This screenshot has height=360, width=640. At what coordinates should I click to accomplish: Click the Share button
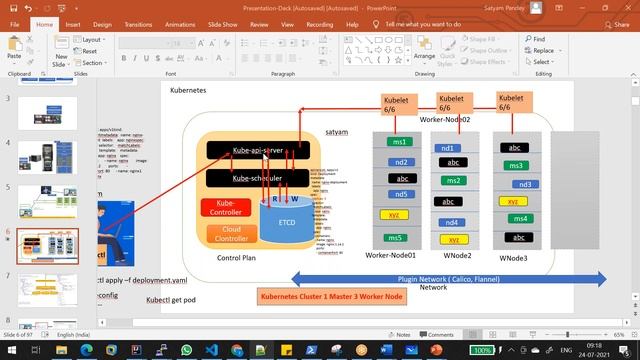click(x=617, y=25)
